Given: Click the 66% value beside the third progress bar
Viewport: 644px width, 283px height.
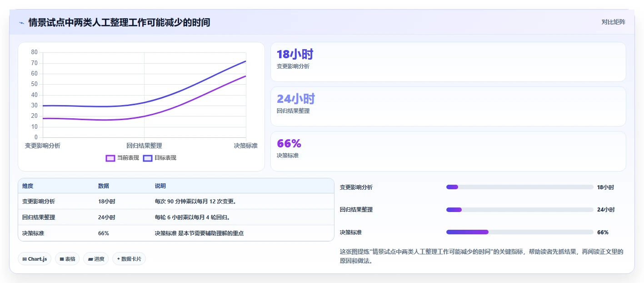Looking at the screenshot, I should (603, 232).
